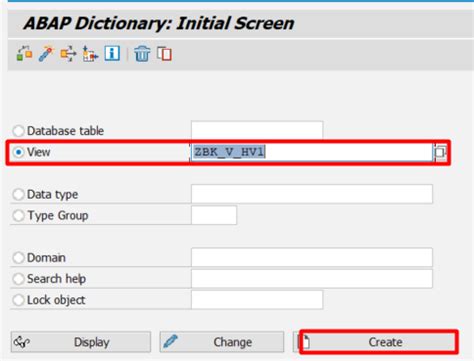Focus the View name field ZBK_V_HV1
The height and width of the screenshot is (361, 474).
click(312, 152)
